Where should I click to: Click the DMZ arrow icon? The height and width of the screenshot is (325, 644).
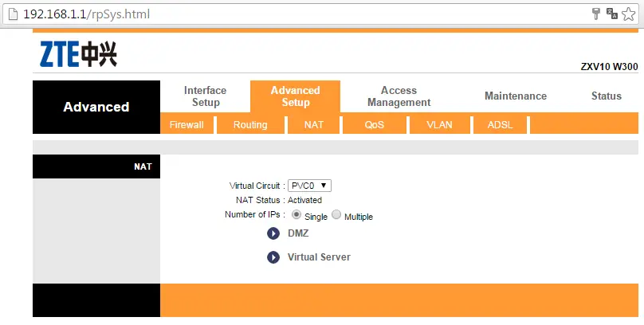pos(273,233)
